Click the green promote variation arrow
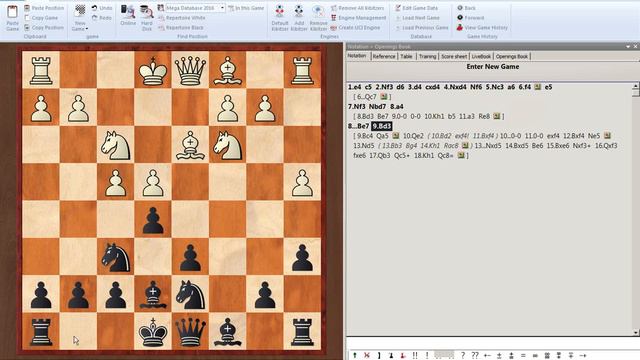This screenshot has width=640, height=360. [355, 356]
